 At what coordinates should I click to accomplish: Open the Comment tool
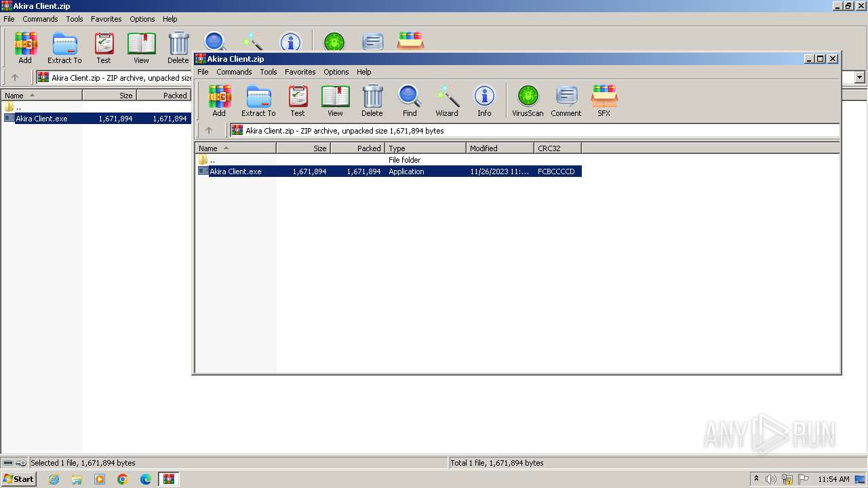pyautogui.click(x=566, y=100)
